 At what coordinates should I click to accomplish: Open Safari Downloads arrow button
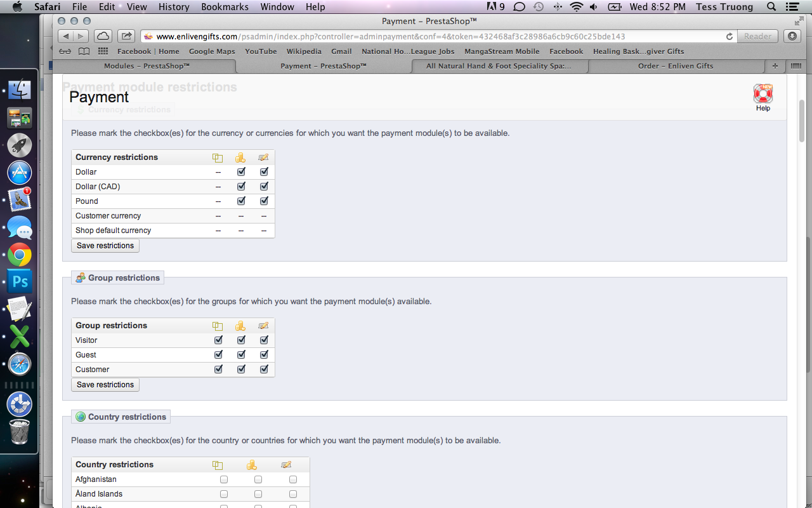(792, 36)
